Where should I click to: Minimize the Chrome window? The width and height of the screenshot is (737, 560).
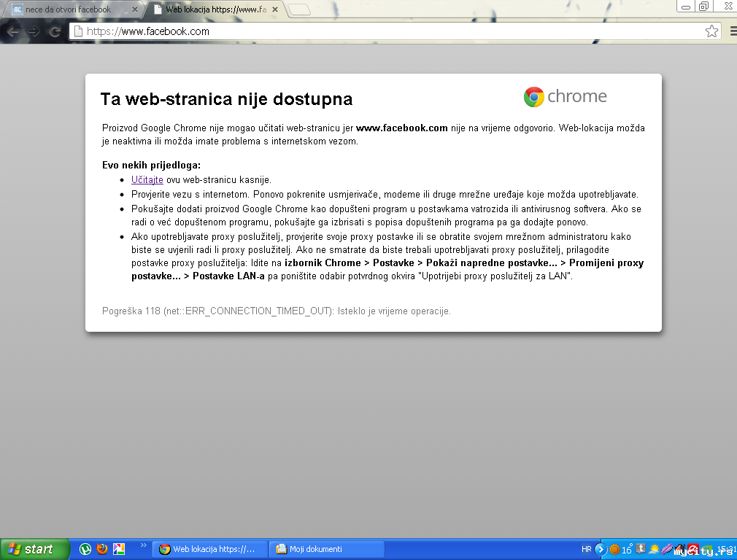(686, 7)
